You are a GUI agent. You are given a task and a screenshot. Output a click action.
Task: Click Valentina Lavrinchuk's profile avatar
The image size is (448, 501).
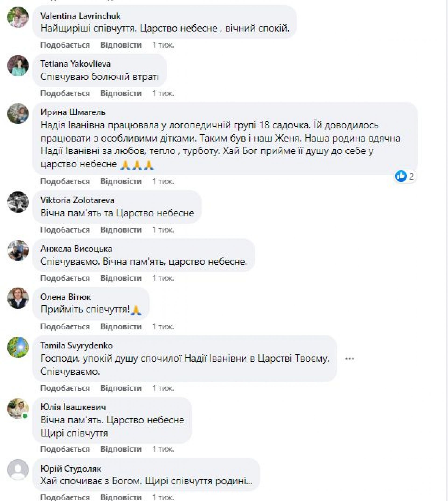[x=18, y=17]
